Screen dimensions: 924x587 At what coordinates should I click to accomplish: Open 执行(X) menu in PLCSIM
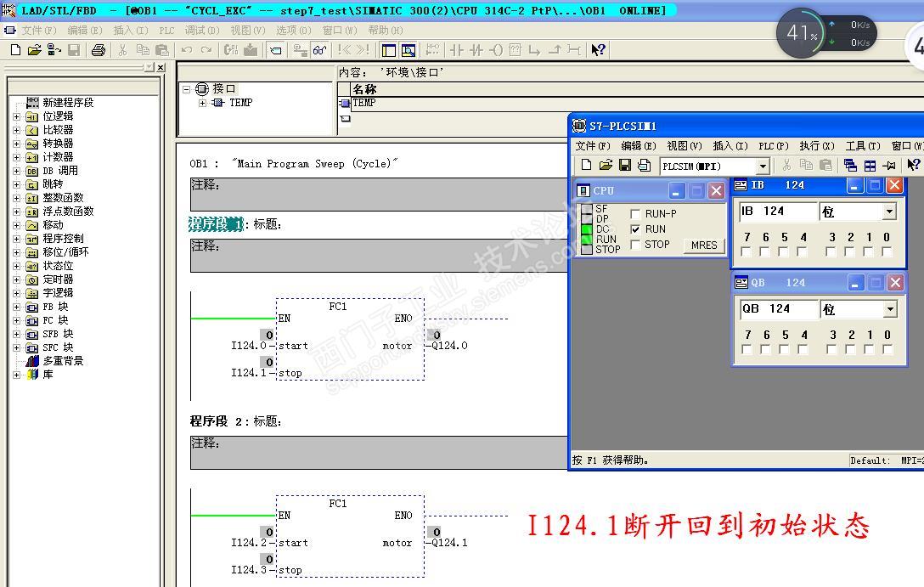tap(817, 145)
